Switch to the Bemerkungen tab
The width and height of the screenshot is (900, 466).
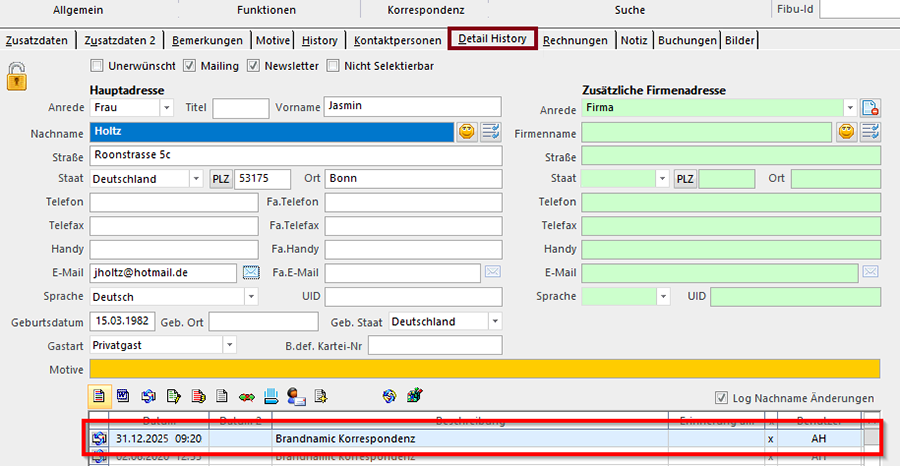207,40
